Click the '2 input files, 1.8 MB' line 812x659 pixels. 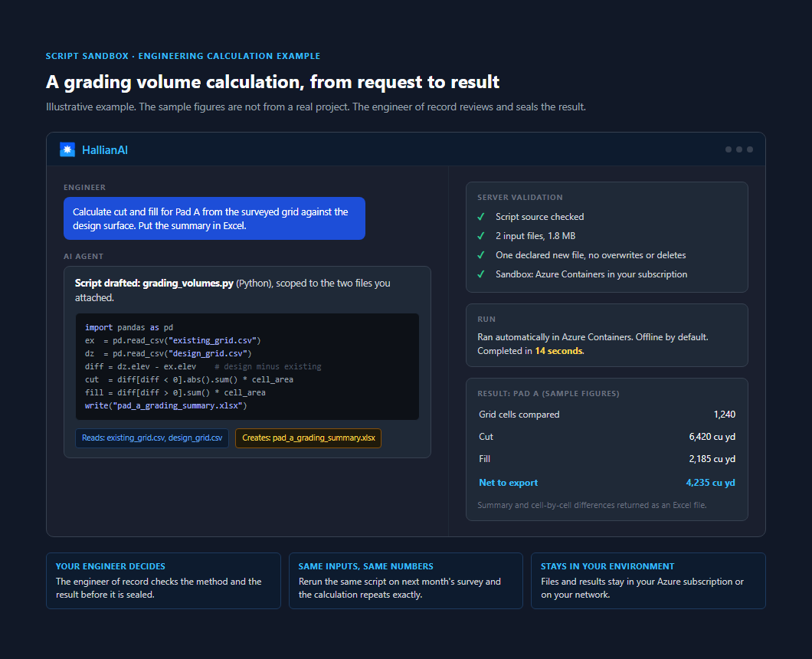point(535,236)
